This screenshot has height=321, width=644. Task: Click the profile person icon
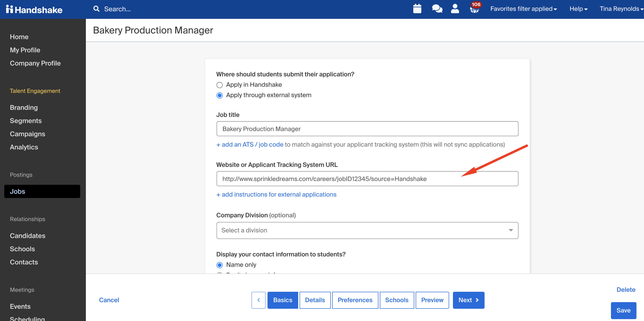point(455,8)
